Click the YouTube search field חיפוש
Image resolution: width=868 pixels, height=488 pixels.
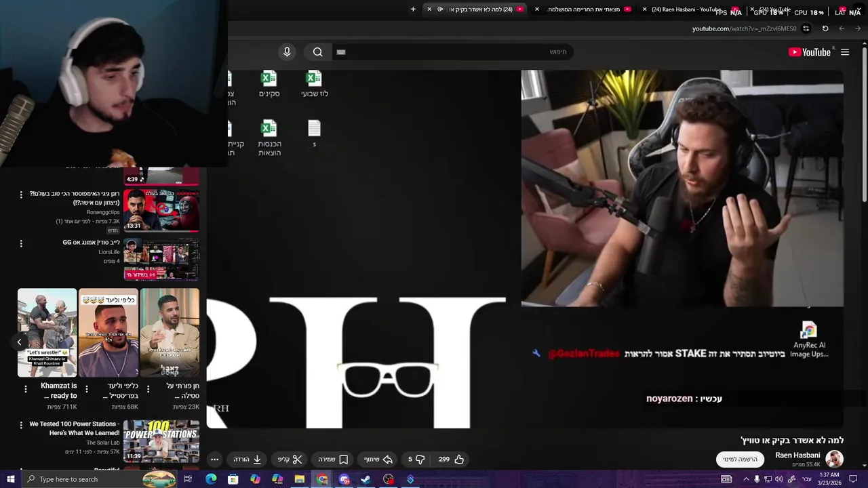click(453, 52)
